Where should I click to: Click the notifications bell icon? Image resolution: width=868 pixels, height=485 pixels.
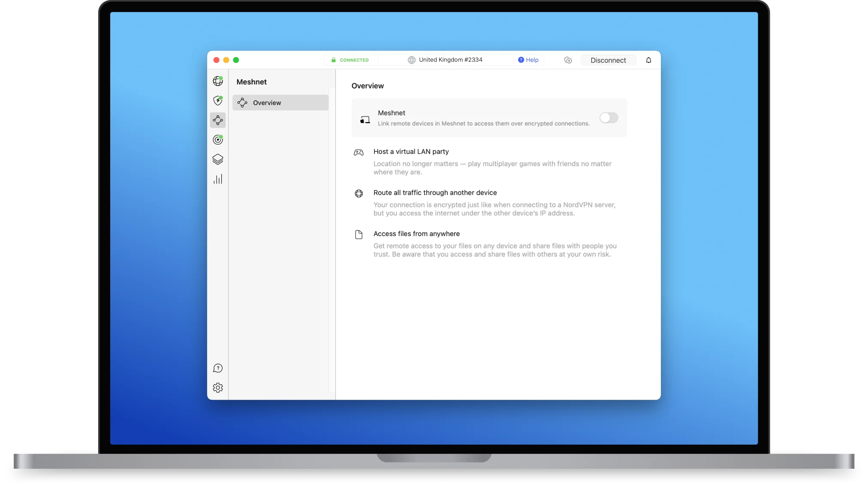tap(648, 60)
